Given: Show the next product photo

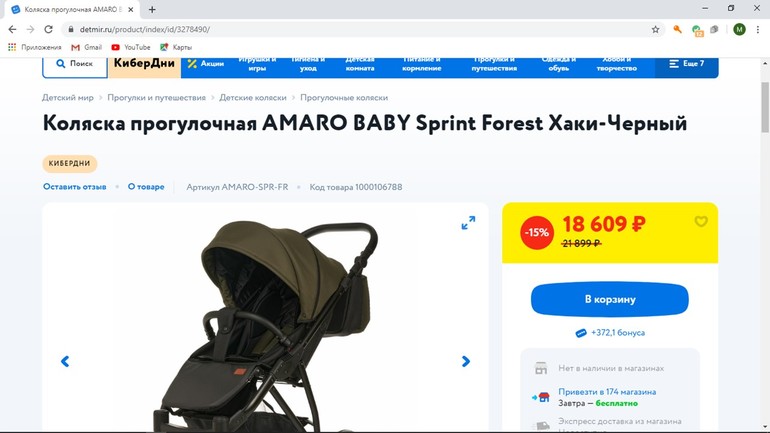Looking at the screenshot, I should (x=466, y=361).
